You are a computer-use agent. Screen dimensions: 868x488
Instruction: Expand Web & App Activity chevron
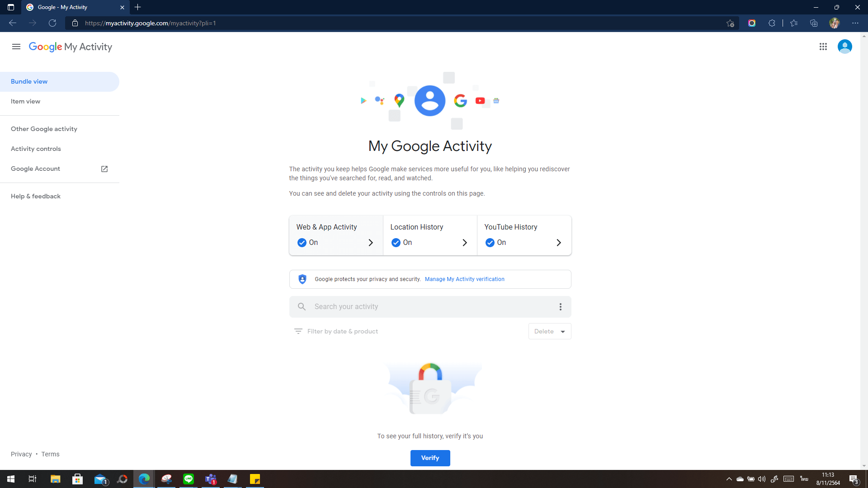point(371,243)
